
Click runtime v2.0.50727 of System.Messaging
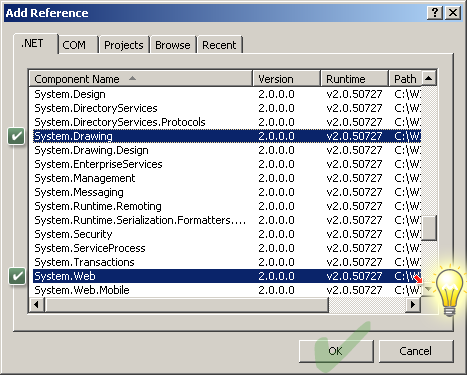click(x=354, y=192)
